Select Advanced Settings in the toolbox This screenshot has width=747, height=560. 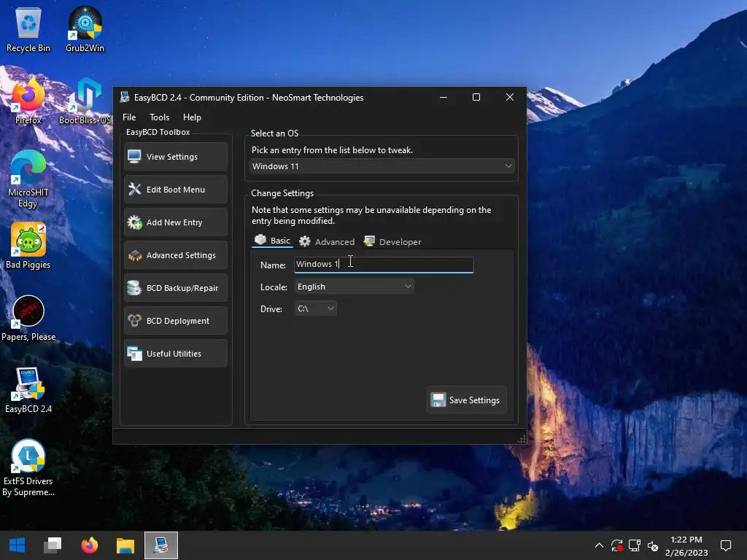click(x=176, y=255)
